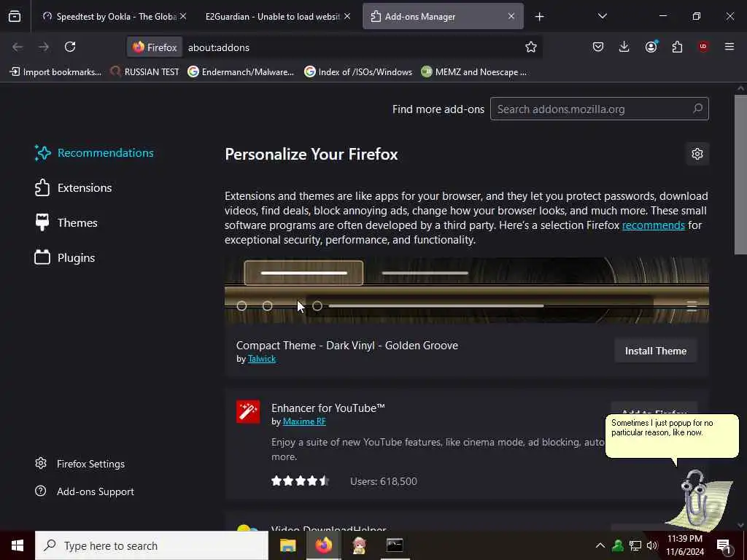Open the RUSSIAN TEST bookmark

click(145, 72)
